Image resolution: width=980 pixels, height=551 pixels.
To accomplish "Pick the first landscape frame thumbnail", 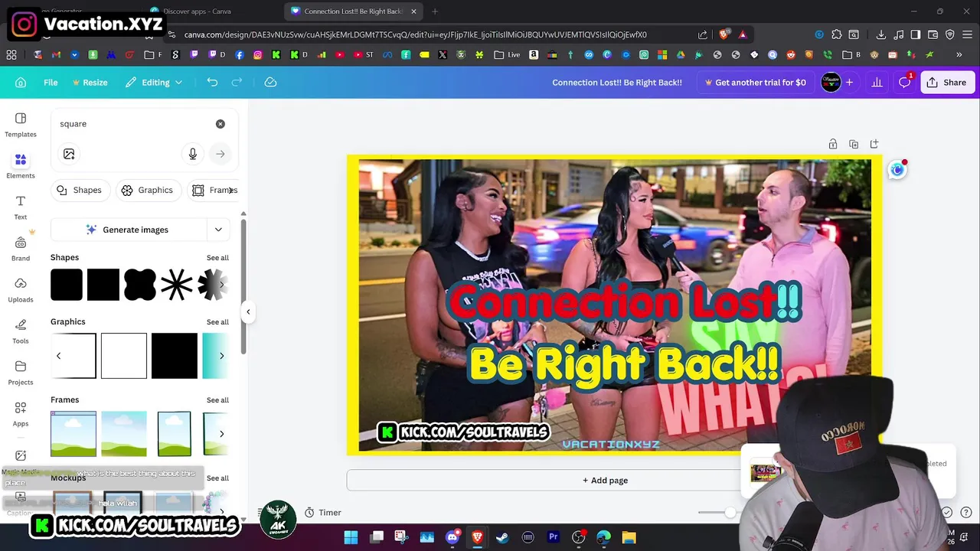I will click(73, 434).
